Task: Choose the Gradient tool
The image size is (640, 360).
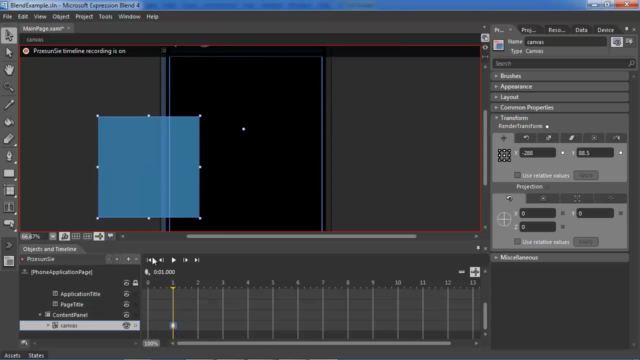Action: pyautogui.click(x=9, y=139)
